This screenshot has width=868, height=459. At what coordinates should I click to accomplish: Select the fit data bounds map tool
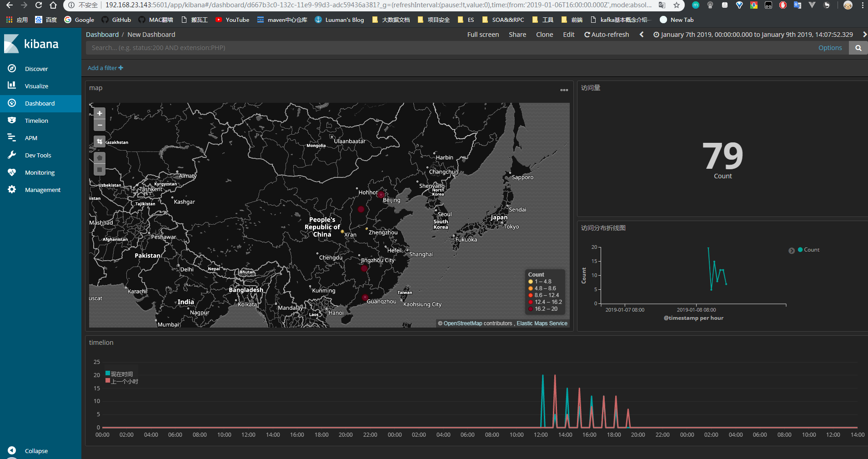tap(100, 141)
